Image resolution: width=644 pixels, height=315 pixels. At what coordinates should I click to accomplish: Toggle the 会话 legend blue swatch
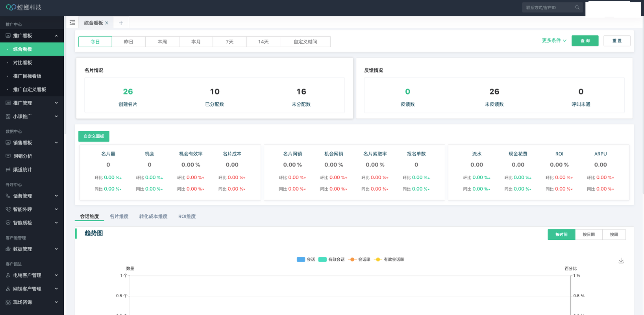(x=301, y=259)
